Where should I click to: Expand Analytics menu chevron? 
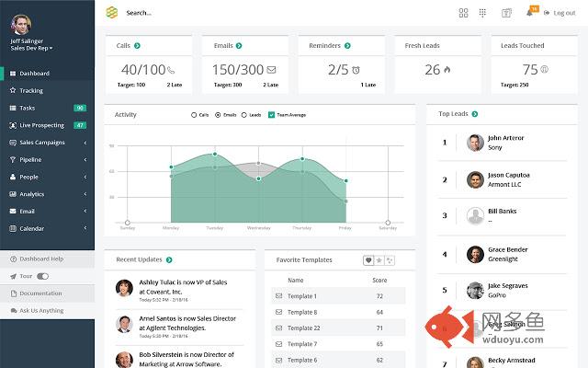click(85, 194)
